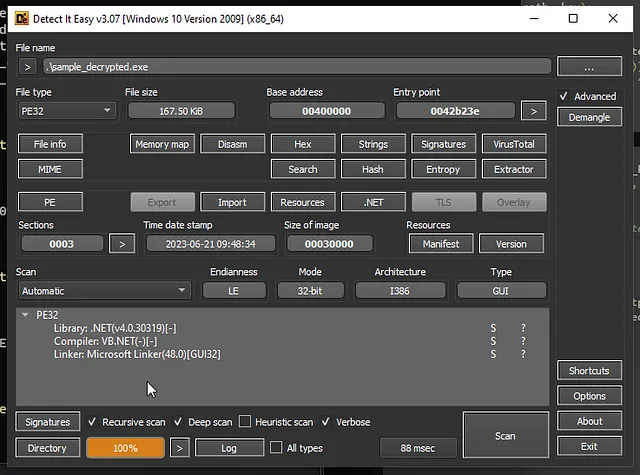Open File info
Viewport: 640px width, 475px height.
(x=50, y=144)
